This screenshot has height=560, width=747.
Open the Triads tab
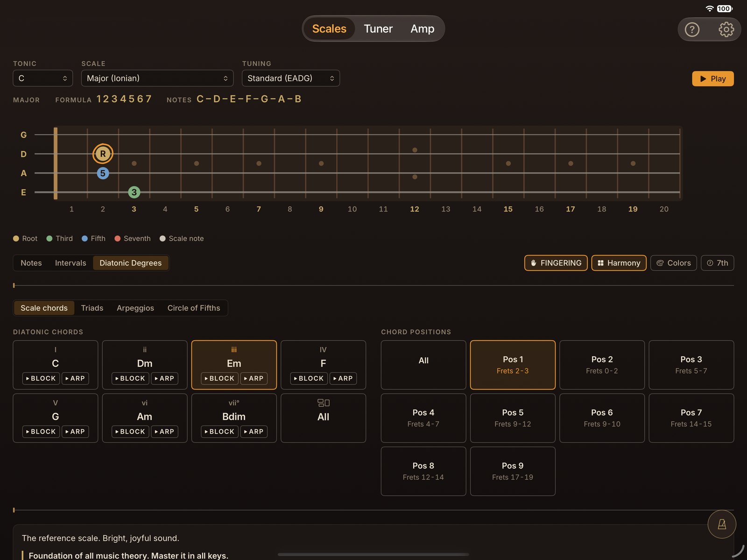point(92,308)
